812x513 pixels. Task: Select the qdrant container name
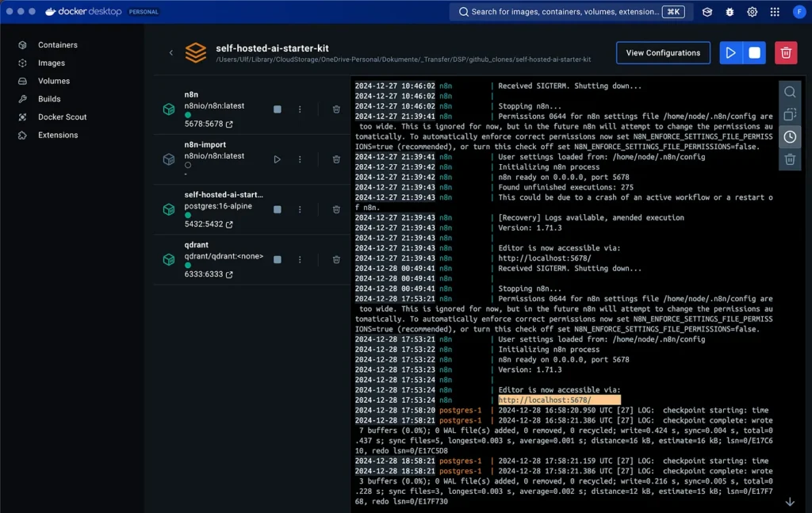coord(197,245)
